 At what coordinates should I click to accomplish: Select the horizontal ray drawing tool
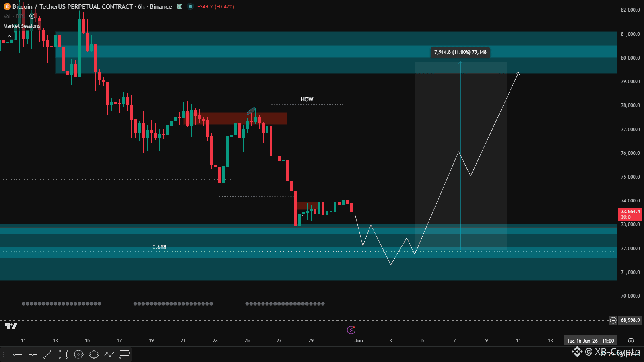17,354
